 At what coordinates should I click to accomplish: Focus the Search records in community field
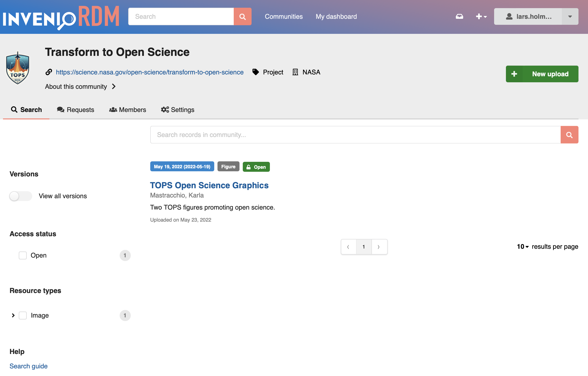click(355, 135)
